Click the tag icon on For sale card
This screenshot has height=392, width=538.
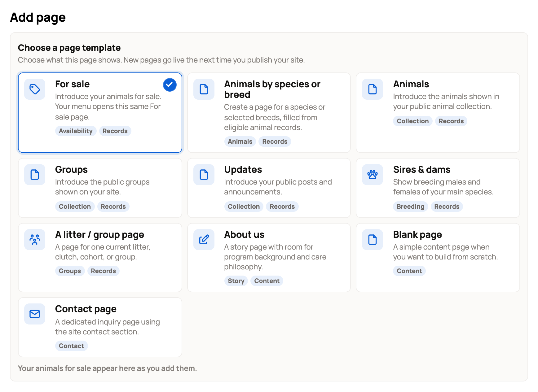pos(35,89)
